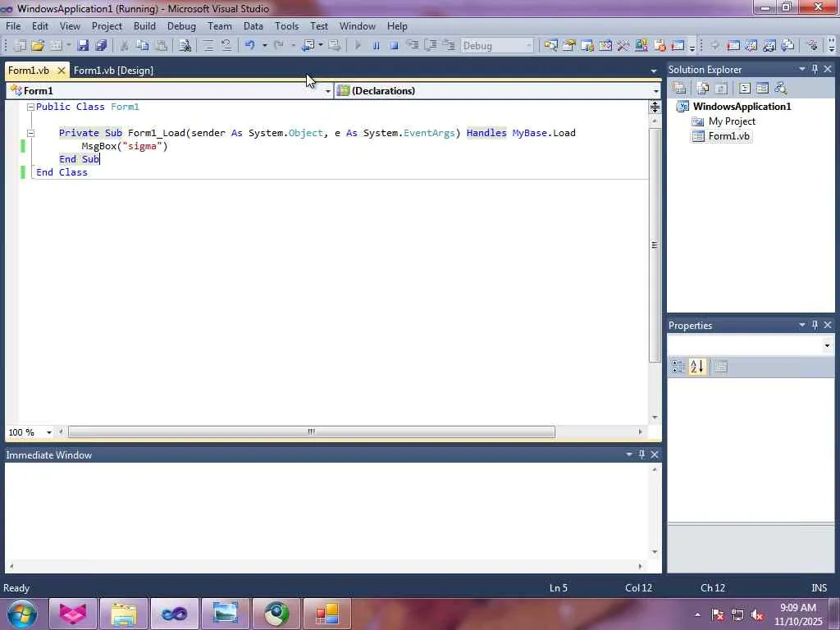Open the Properties Window toolbar icon
This screenshot has height=630, width=840.
tap(569, 46)
